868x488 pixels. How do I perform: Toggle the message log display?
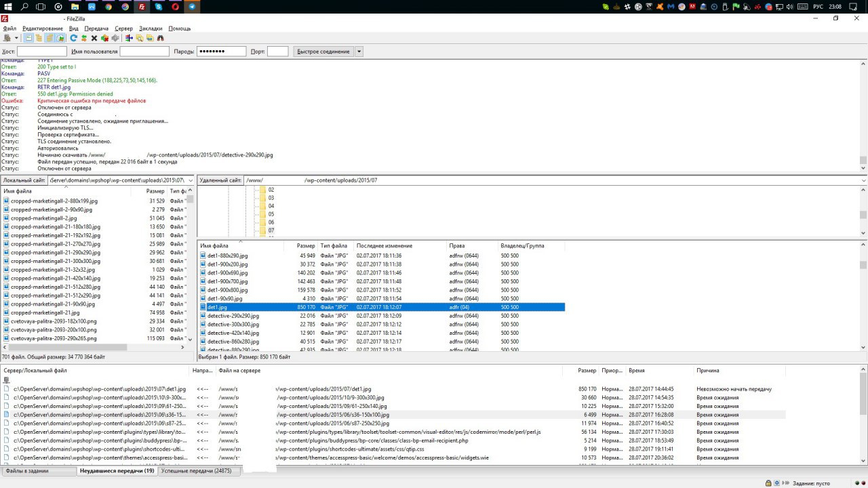coord(28,38)
